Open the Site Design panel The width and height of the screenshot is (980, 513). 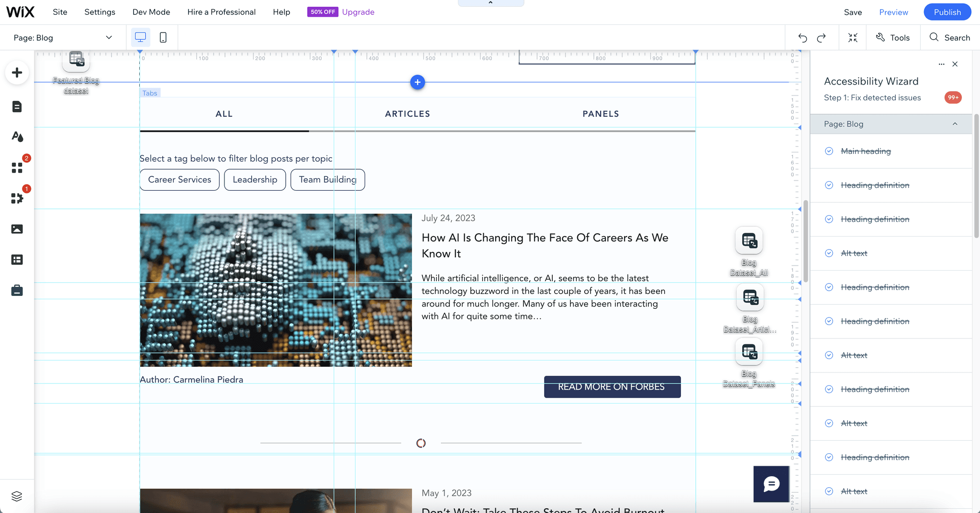pos(17,137)
